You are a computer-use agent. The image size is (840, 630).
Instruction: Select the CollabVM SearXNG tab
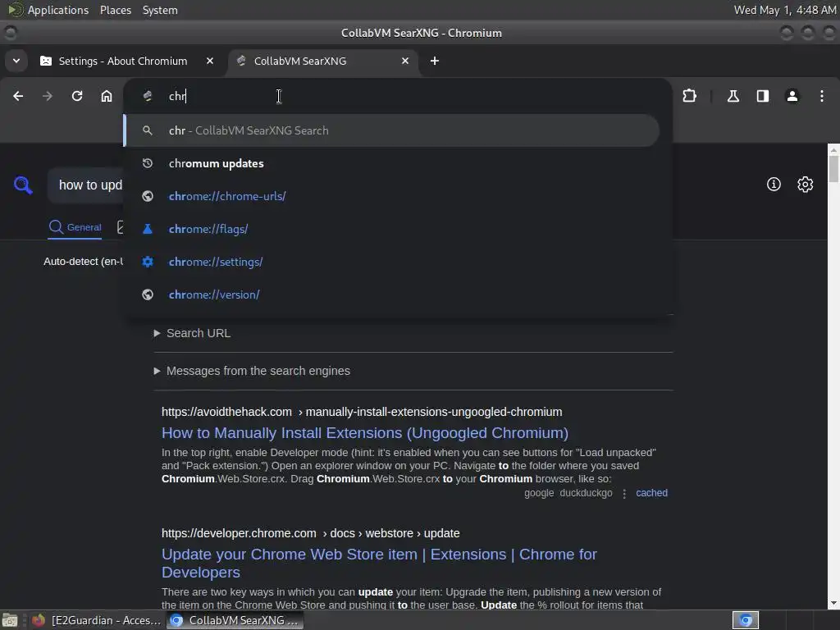point(324,61)
